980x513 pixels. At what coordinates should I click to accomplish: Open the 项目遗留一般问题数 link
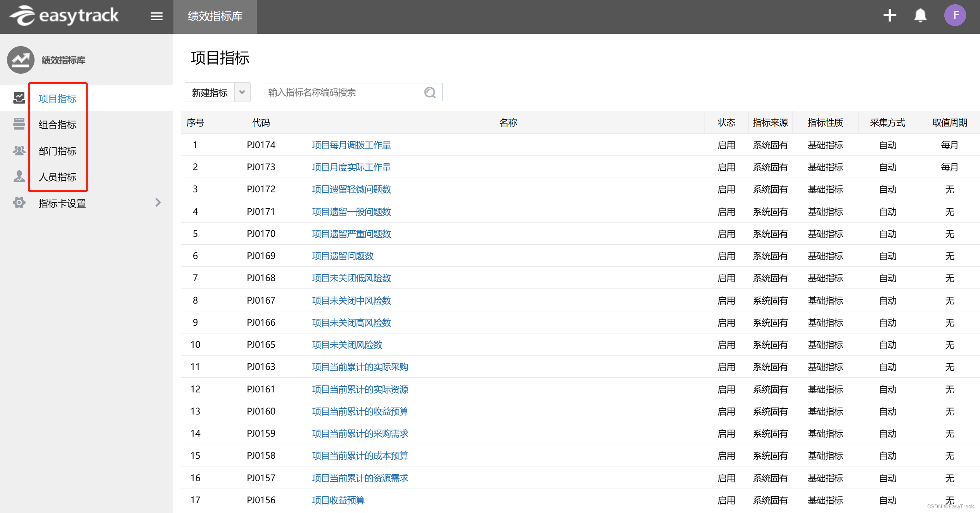(351, 212)
